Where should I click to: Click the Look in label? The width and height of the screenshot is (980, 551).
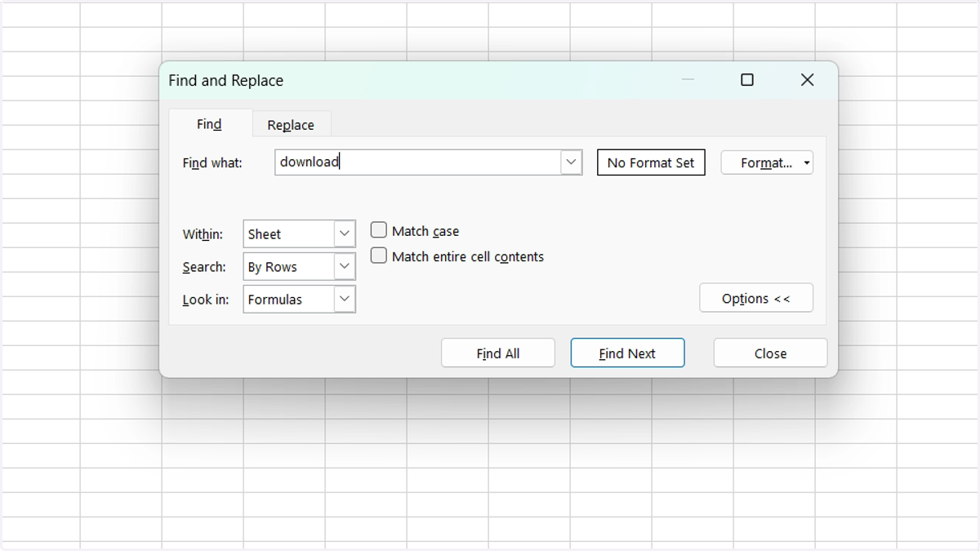tap(206, 300)
